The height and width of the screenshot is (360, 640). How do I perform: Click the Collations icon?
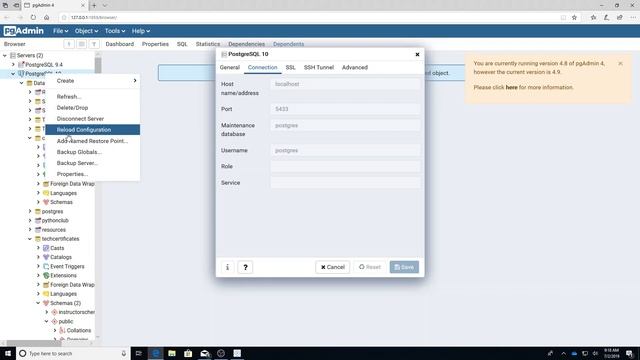[x=62, y=330]
